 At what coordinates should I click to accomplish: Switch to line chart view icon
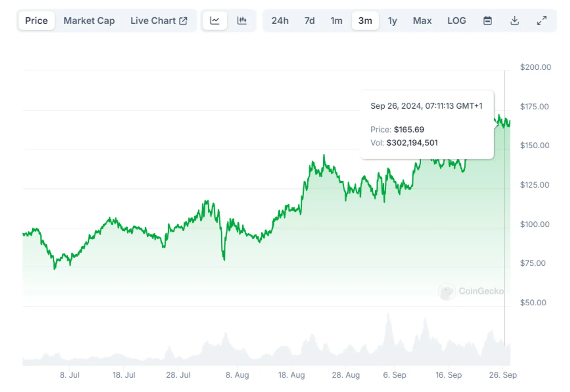pos(214,21)
